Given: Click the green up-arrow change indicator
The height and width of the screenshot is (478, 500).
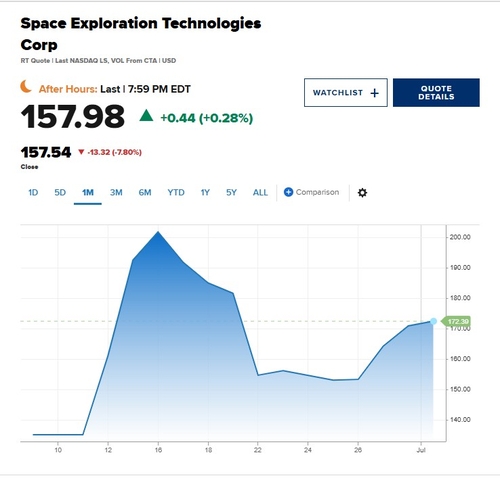Looking at the screenshot, I should (x=146, y=116).
